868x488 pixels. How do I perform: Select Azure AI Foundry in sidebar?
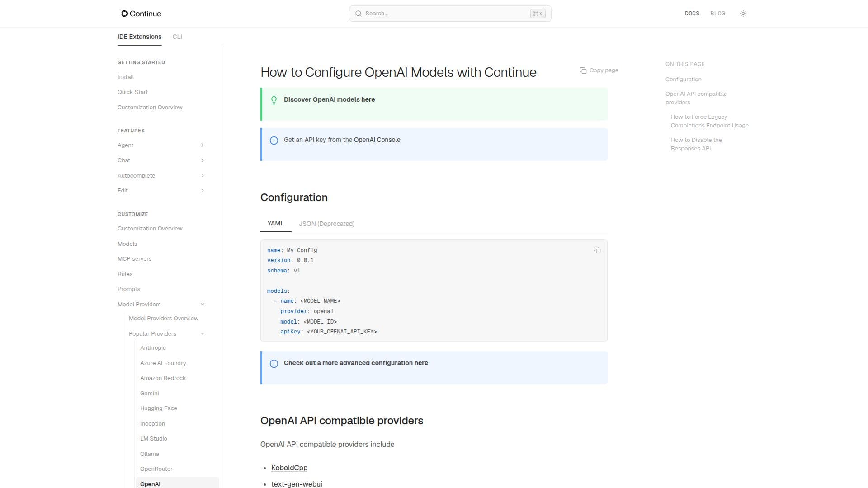(163, 363)
